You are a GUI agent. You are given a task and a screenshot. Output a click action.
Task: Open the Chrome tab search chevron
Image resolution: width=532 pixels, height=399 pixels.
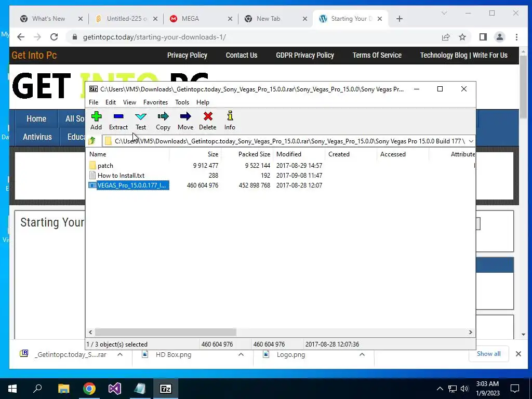pos(444,13)
